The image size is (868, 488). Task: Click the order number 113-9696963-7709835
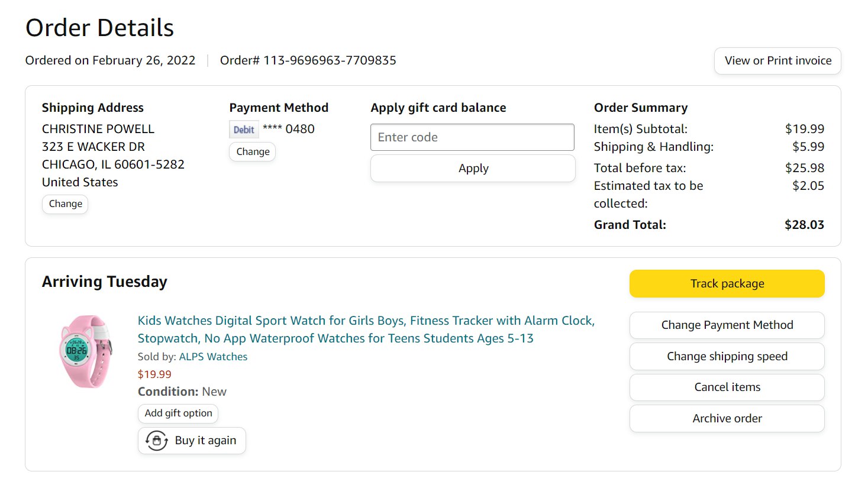(330, 60)
